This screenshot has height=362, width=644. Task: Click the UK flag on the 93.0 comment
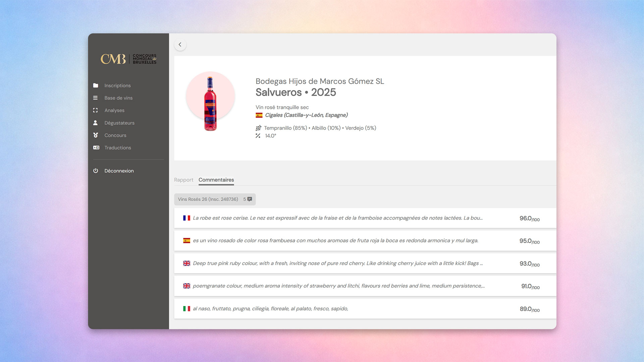click(186, 263)
